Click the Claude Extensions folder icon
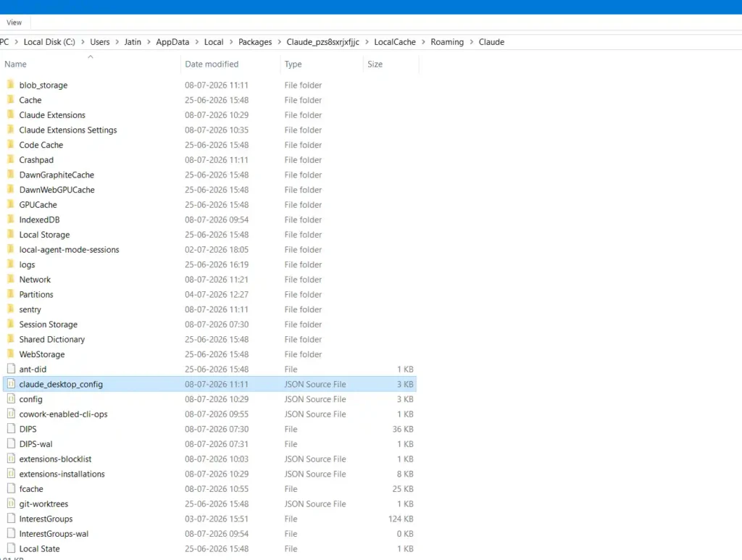The image size is (742, 560). 11,115
